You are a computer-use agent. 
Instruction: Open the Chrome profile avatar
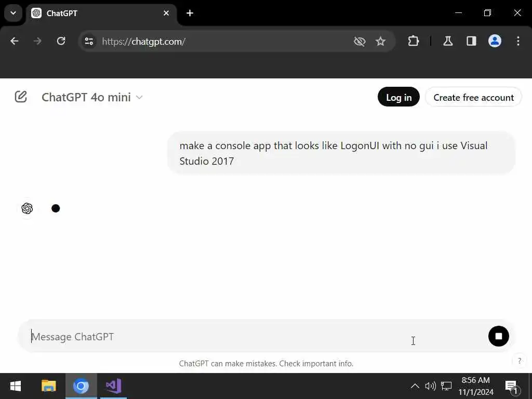click(x=495, y=42)
